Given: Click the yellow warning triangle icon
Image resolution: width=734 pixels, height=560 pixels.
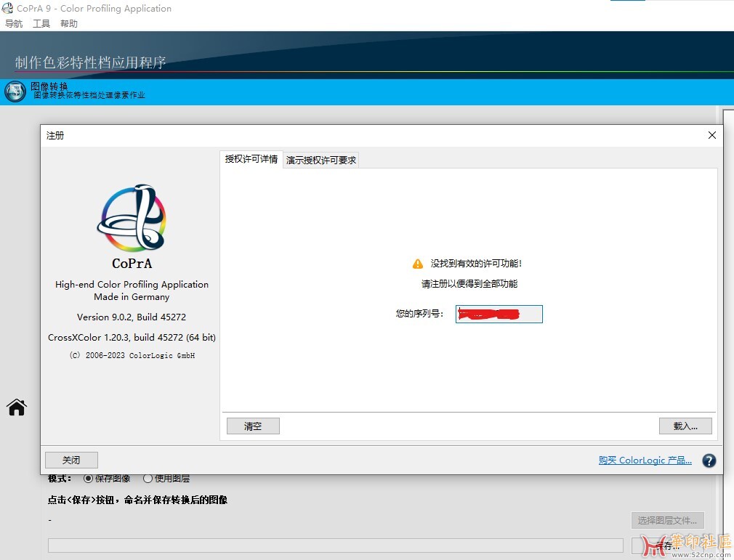Looking at the screenshot, I should click(x=417, y=264).
